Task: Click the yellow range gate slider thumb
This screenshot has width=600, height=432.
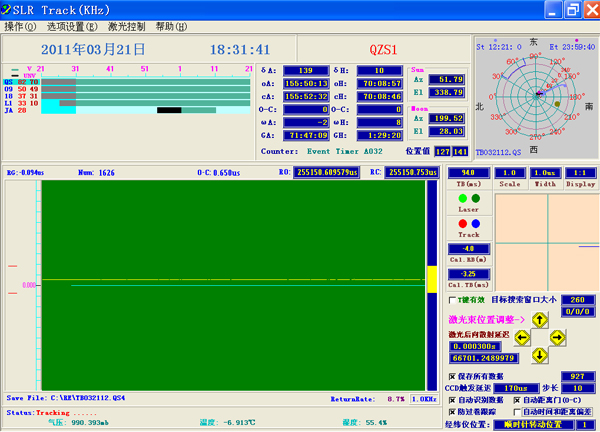Action: point(432,279)
